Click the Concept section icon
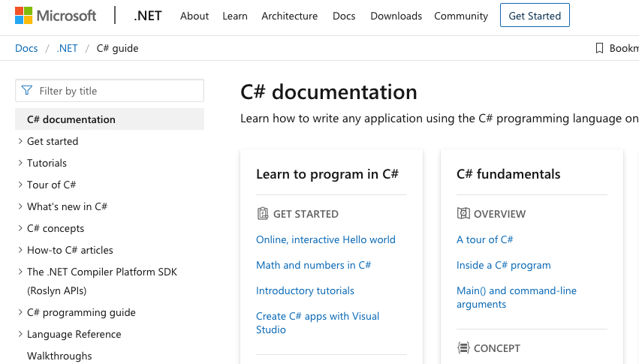The image size is (639, 364). (463, 348)
